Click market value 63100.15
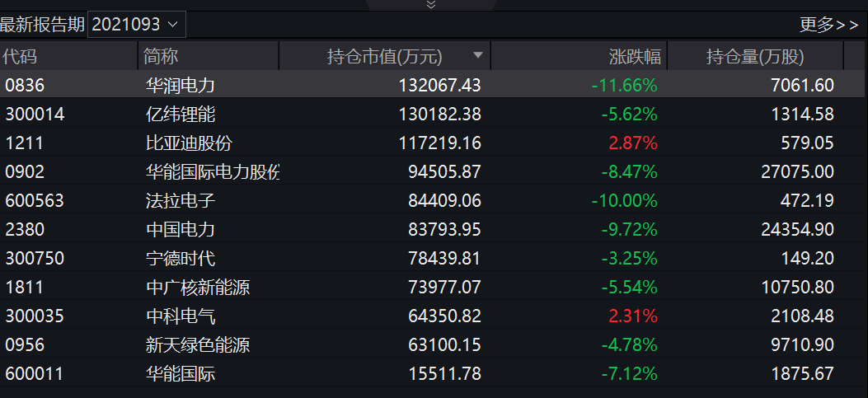The height and width of the screenshot is (398, 868). 444,344
